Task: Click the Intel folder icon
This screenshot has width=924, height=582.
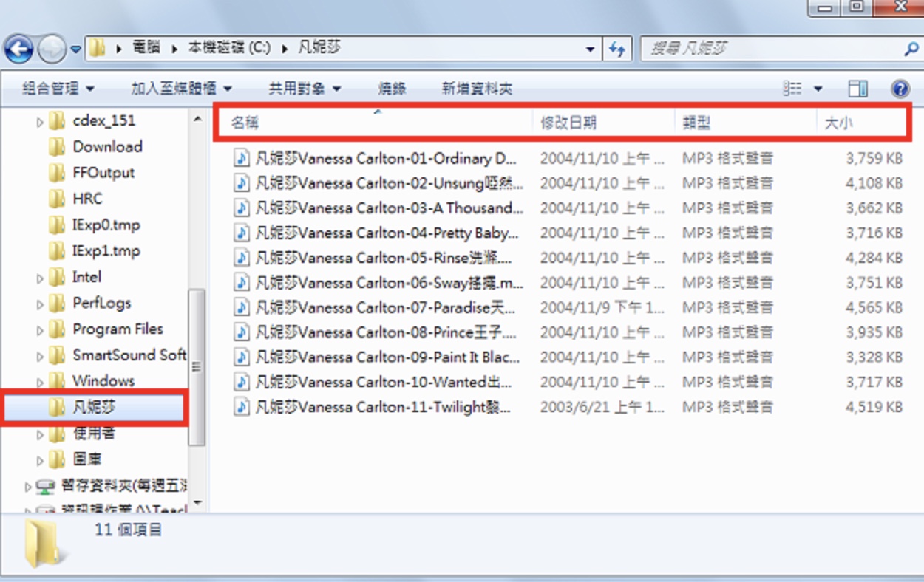Action: pos(57,277)
